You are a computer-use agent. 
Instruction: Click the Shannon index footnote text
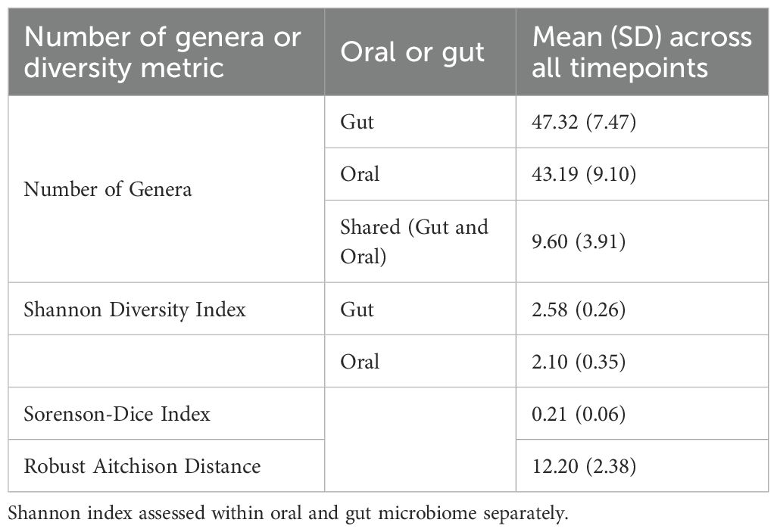[x=288, y=513]
